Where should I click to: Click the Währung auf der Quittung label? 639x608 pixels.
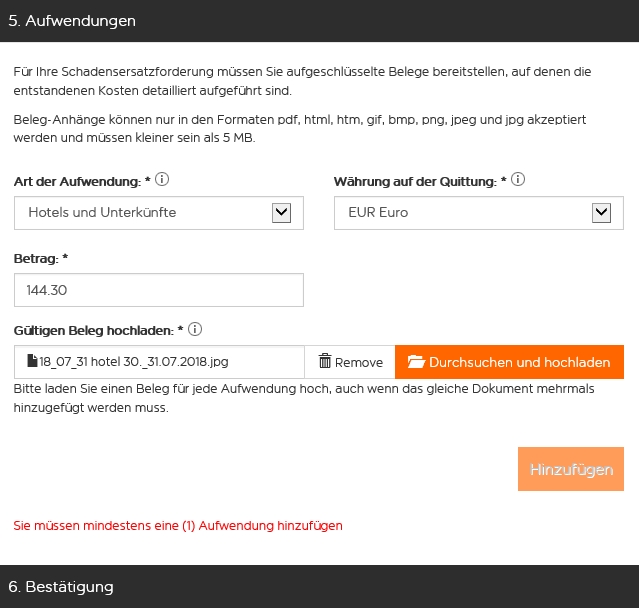(x=415, y=182)
